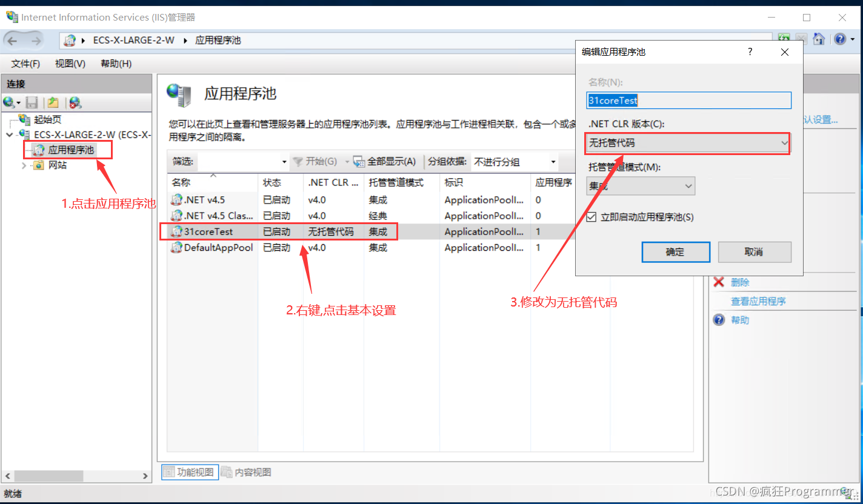The width and height of the screenshot is (863, 504).
Task: Click the create new connection globe icon
Action: pos(9,102)
